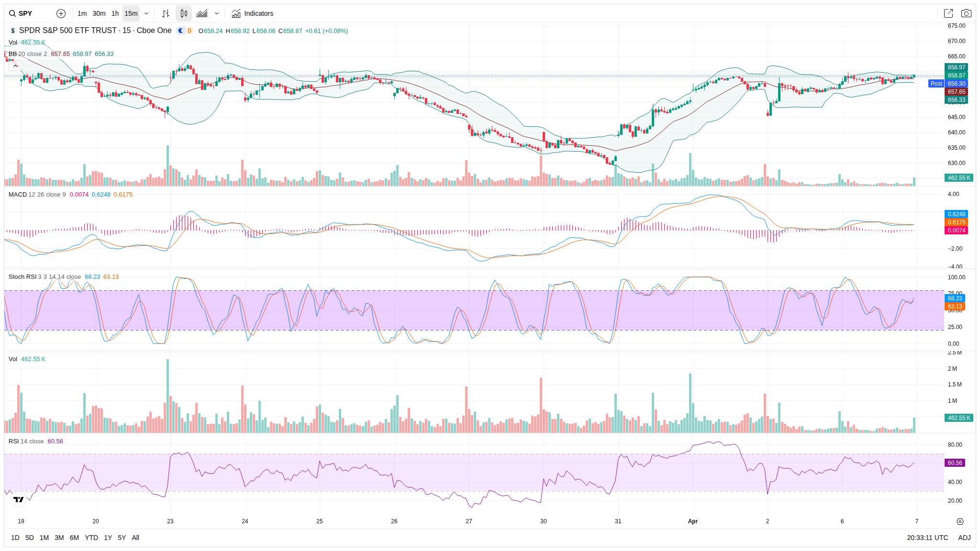Select the Bars chart style icon
The height and width of the screenshot is (551, 980).
pyautogui.click(x=166, y=13)
